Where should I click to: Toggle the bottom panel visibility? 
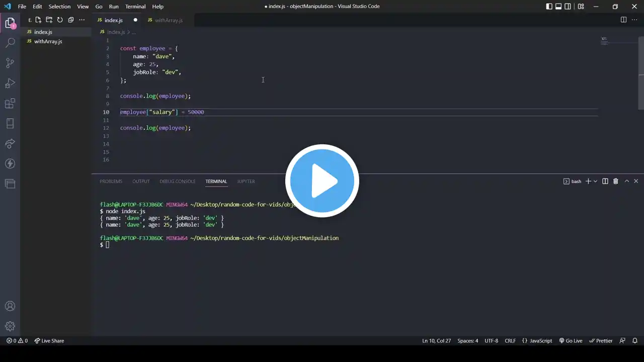point(558,7)
